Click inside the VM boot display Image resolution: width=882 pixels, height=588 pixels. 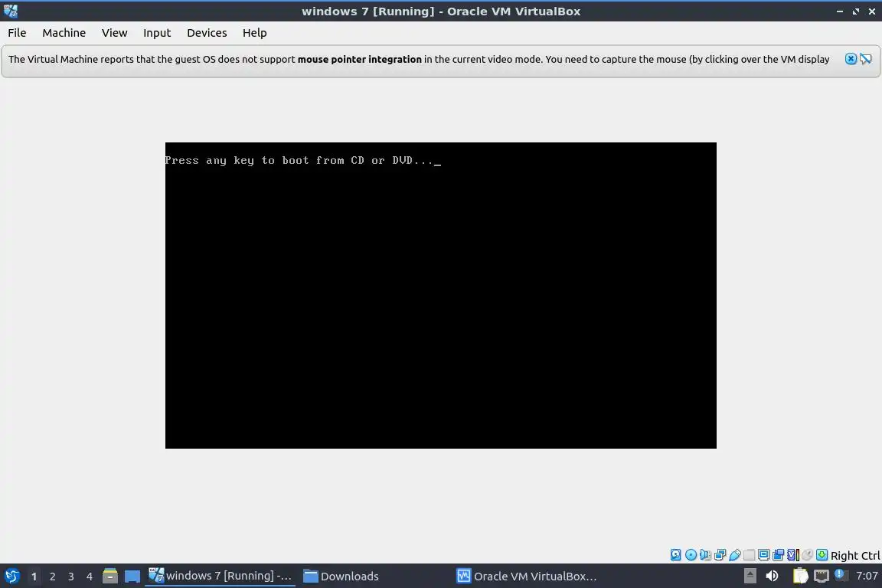coord(440,296)
